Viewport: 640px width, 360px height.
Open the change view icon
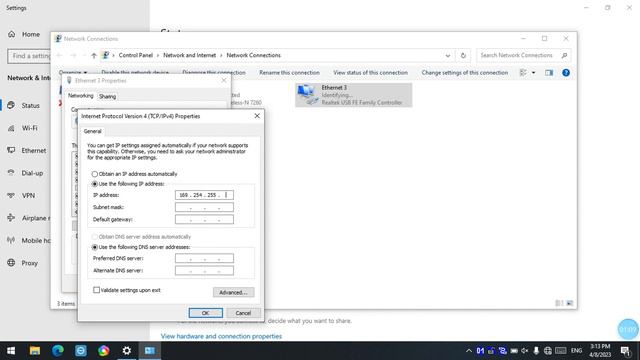[523, 73]
